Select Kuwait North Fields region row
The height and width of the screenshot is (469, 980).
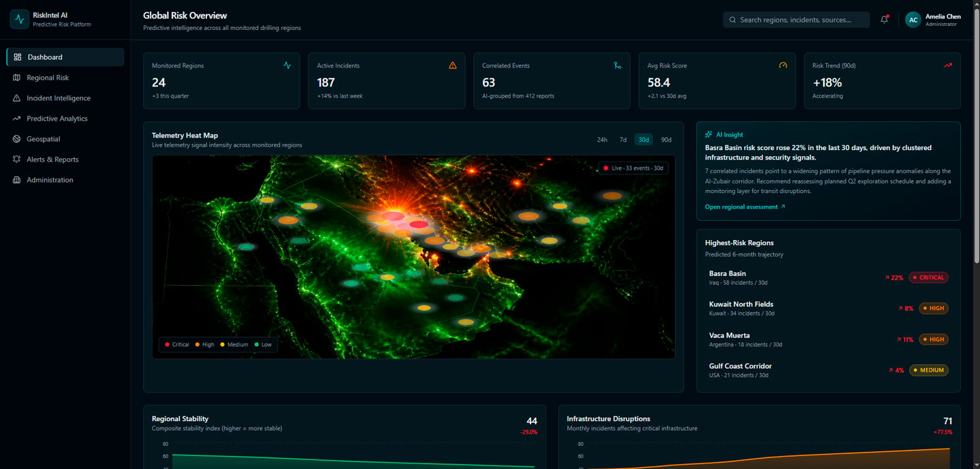[x=828, y=308]
